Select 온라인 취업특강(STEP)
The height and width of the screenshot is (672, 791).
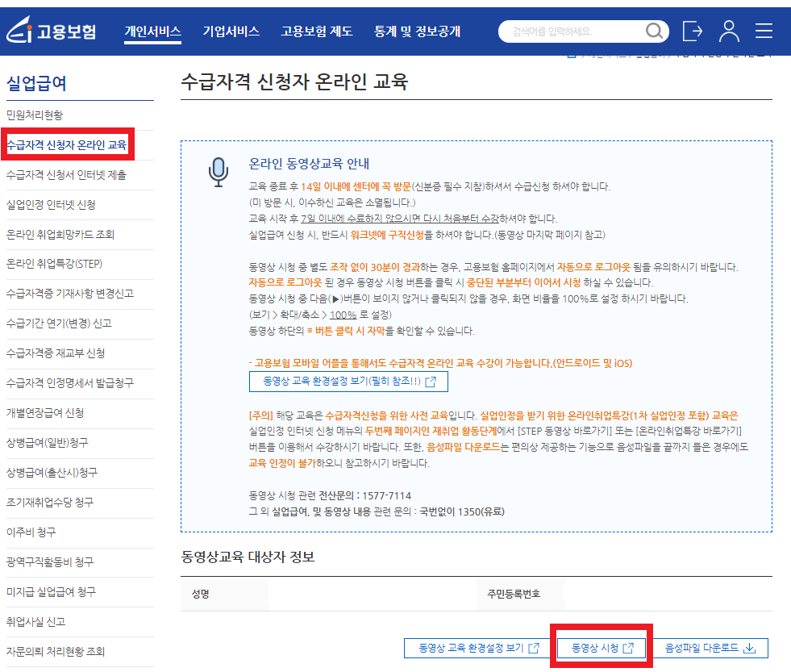(54, 264)
